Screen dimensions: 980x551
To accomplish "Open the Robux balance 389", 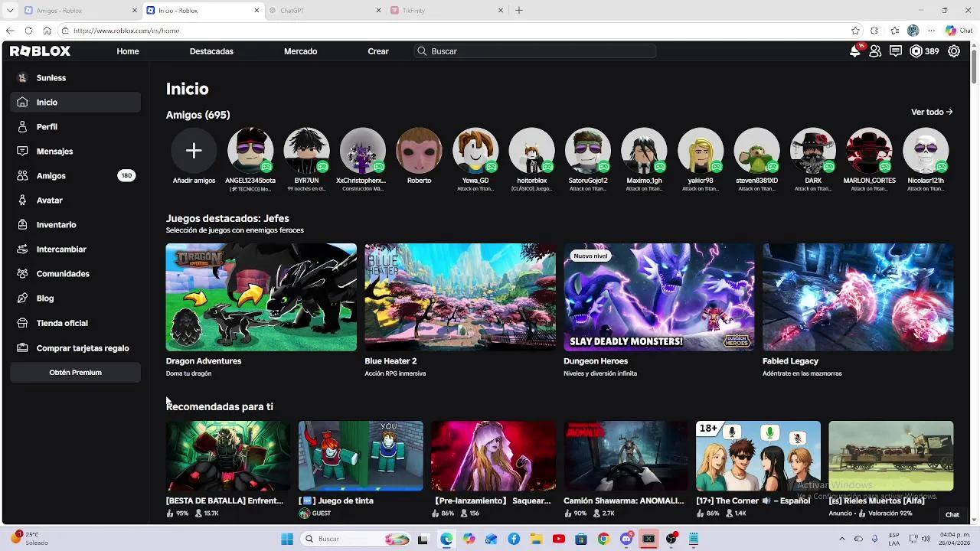I will coord(924,51).
